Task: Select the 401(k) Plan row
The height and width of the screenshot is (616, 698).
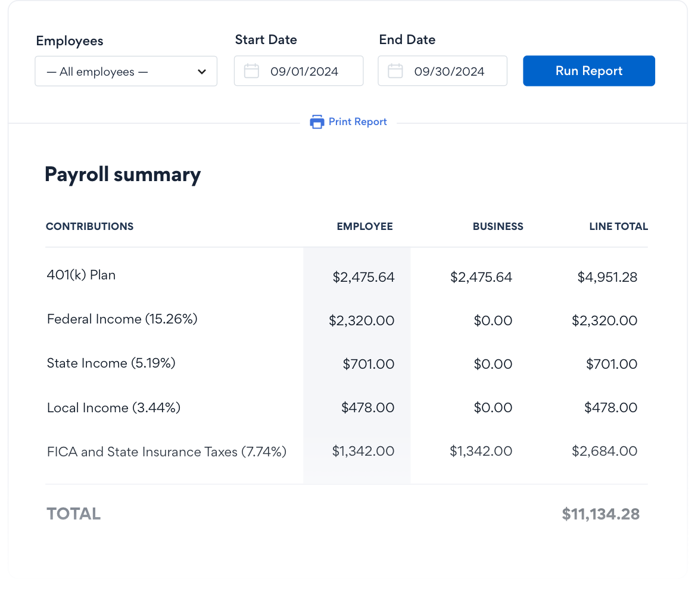Action: [x=81, y=275]
